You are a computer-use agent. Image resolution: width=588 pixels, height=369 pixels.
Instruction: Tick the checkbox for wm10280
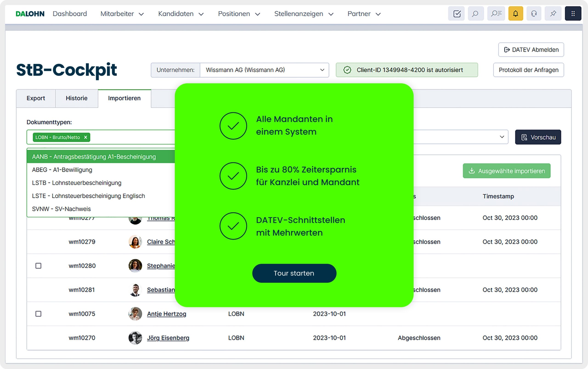(x=38, y=266)
